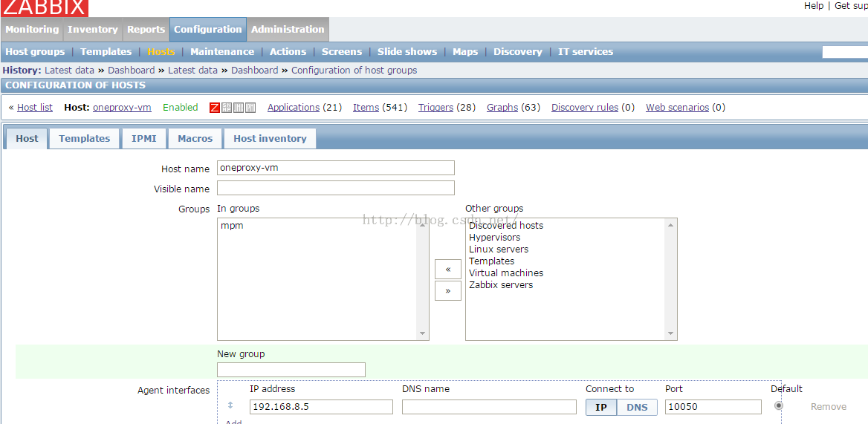Open the Configuration menu

point(208,29)
